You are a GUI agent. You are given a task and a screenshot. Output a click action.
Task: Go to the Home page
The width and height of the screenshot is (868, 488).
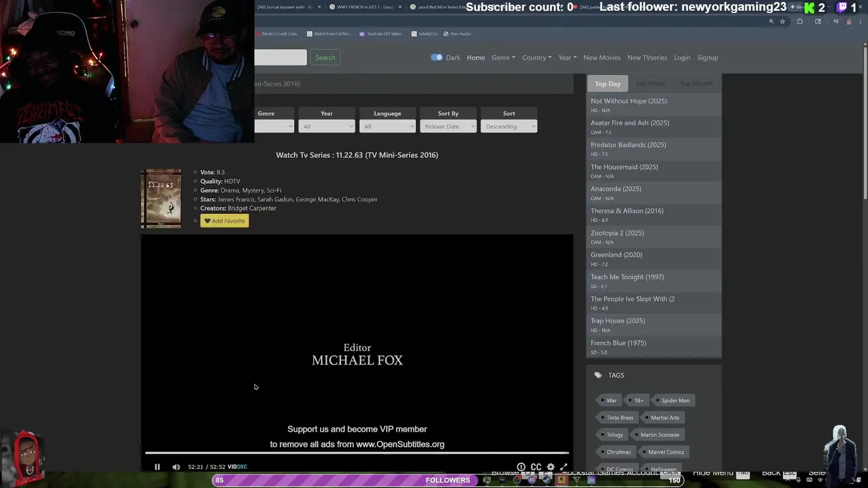[x=475, y=58]
